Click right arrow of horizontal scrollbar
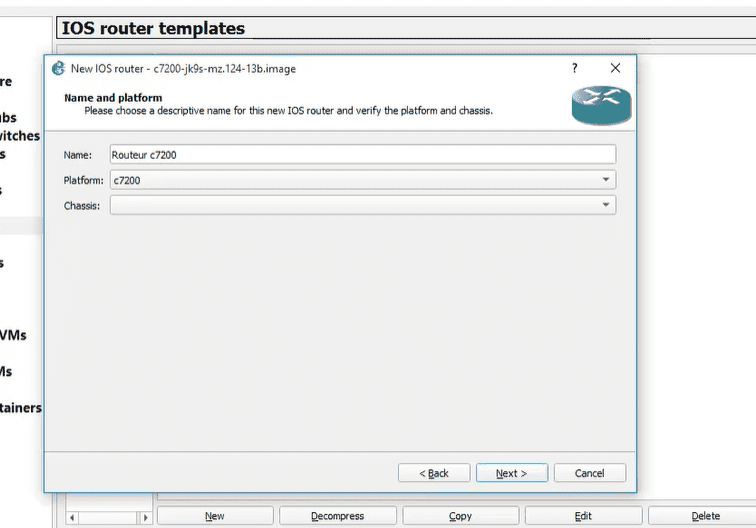This screenshot has width=756, height=528. pyautogui.click(x=146, y=518)
